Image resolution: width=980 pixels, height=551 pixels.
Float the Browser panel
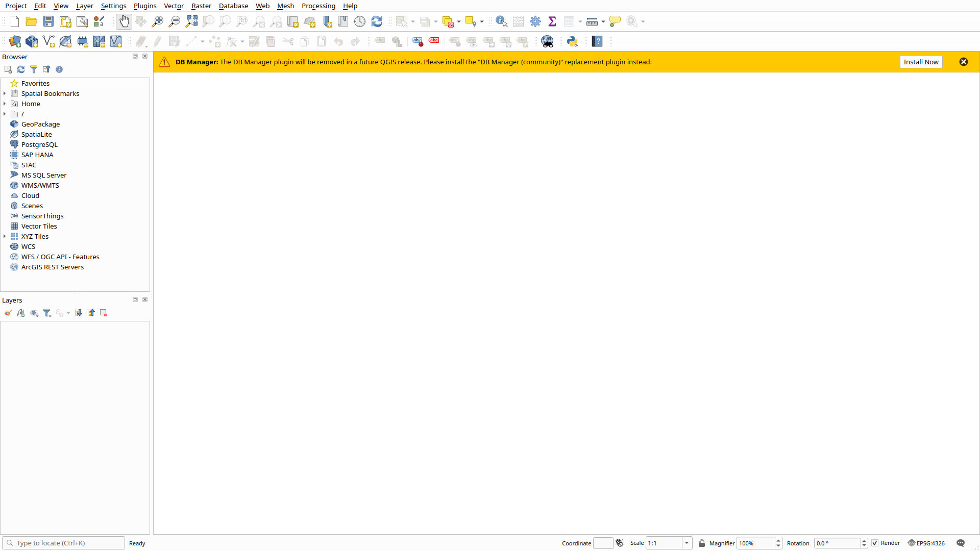tap(135, 56)
